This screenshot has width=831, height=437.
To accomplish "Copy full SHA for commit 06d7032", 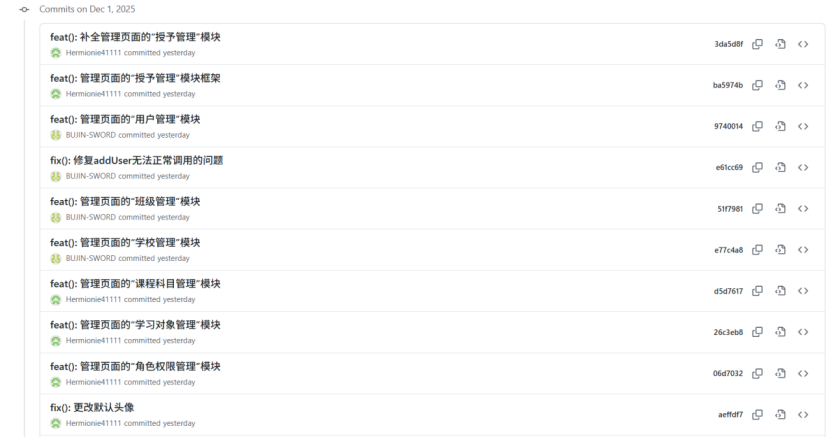I will click(x=757, y=373).
